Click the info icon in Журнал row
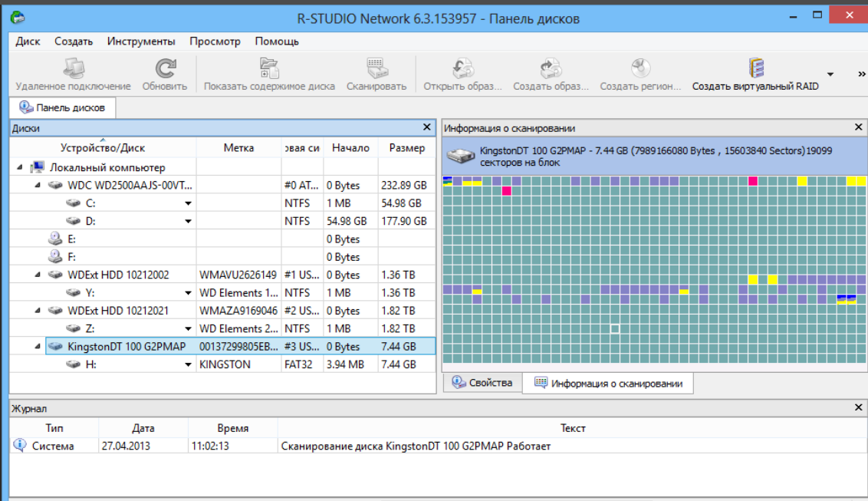Image resolution: width=868 pixels, height=501 pixels. point(20,446)
